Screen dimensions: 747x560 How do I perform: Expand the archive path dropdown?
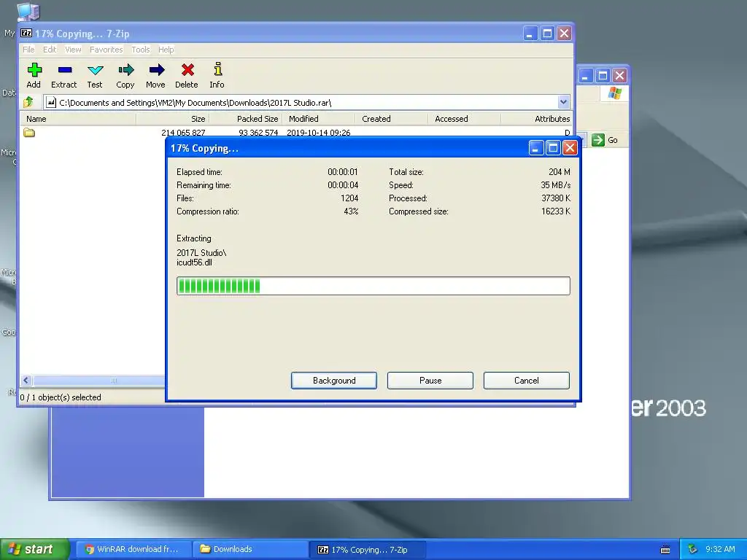click(x=563, y=102)
